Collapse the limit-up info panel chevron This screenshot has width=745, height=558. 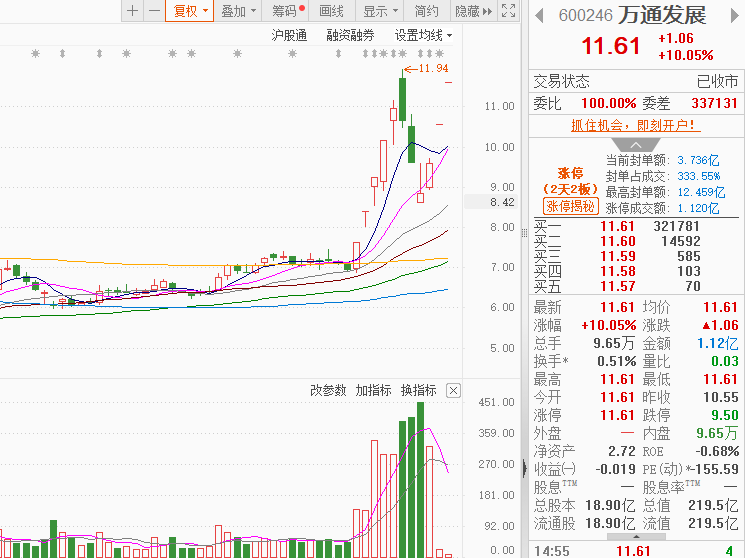point(636,145)
